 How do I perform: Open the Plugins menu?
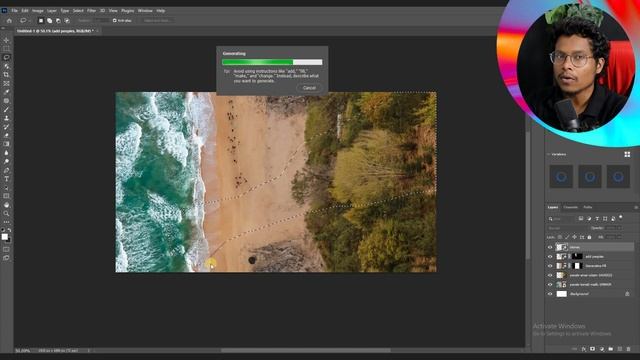[x=127, y=11]
